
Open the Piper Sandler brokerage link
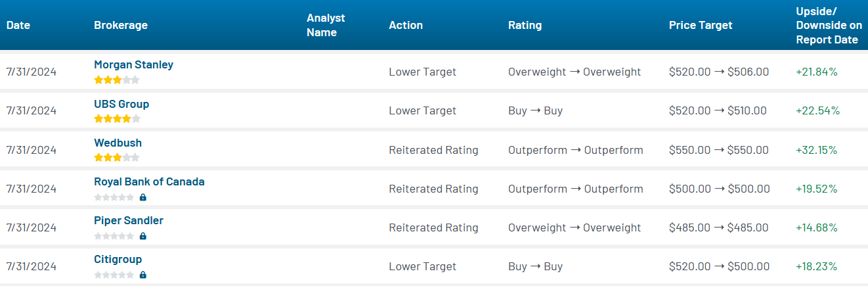(129, 220)
